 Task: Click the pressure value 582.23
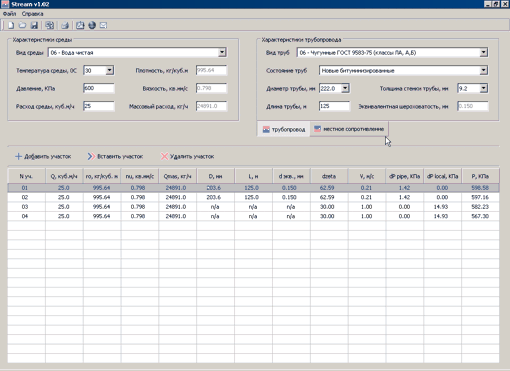[x=480, y=207]
